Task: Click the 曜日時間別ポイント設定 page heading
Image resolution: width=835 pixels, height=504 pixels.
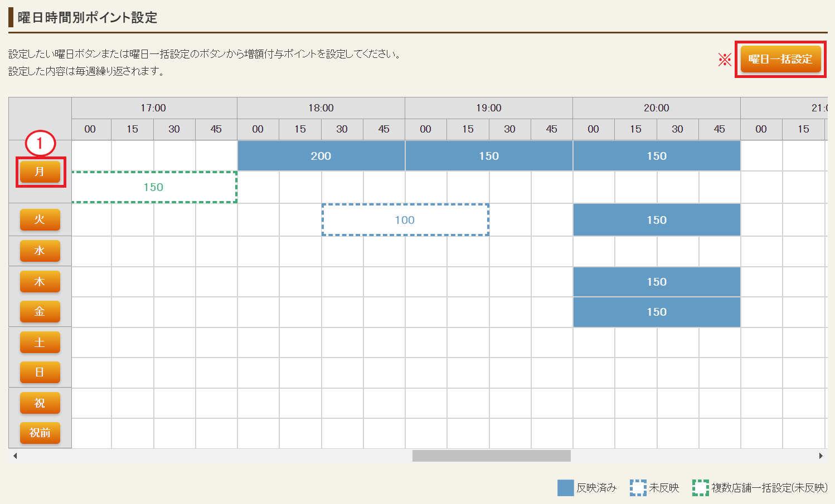Action: (88, 17)
